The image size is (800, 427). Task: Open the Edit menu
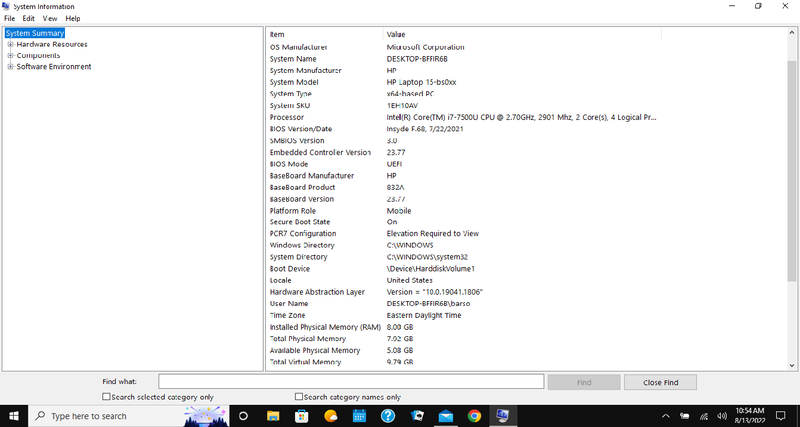pos(28,18)
